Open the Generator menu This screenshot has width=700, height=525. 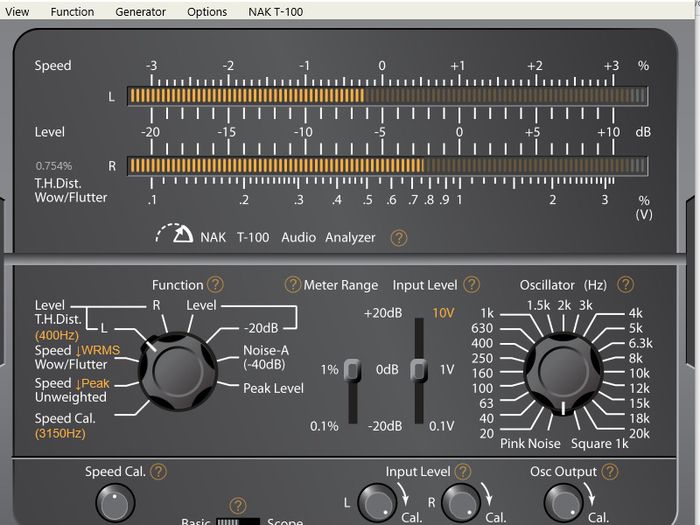point(140,12)
